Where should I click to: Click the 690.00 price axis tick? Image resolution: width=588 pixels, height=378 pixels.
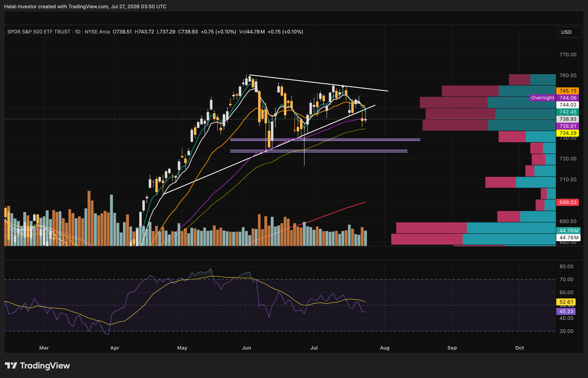click(x=568, y=221)
